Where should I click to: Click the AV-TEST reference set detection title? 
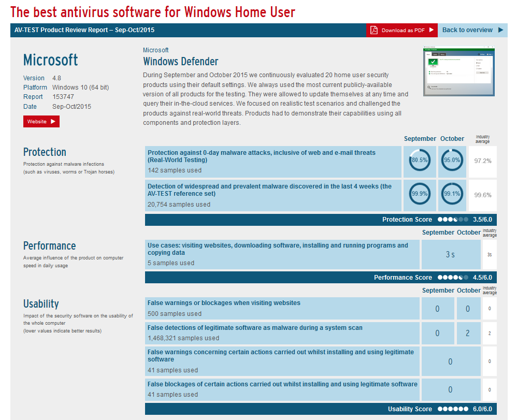(x=269, y=190)
